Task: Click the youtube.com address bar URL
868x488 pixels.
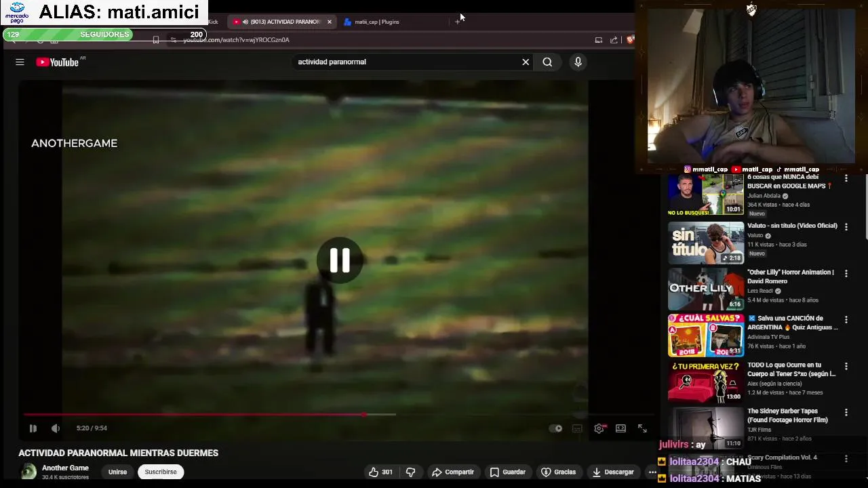Action: (x=236, y=40)
